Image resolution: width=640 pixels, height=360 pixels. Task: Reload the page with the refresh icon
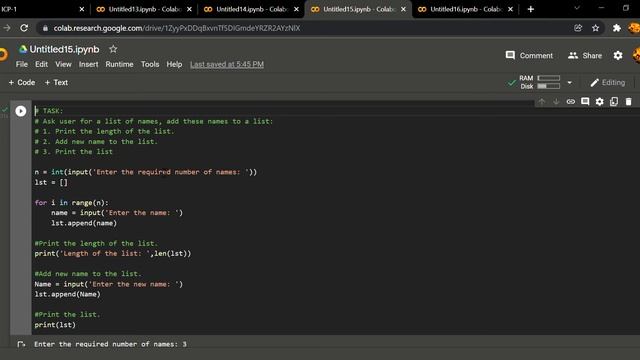tap(24, 28)
